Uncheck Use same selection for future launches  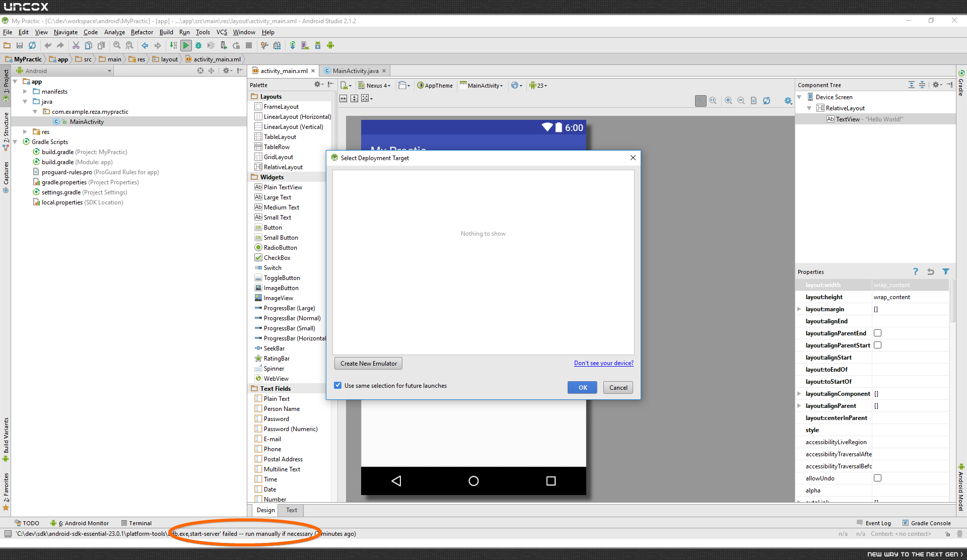click(x=338, y=385)
